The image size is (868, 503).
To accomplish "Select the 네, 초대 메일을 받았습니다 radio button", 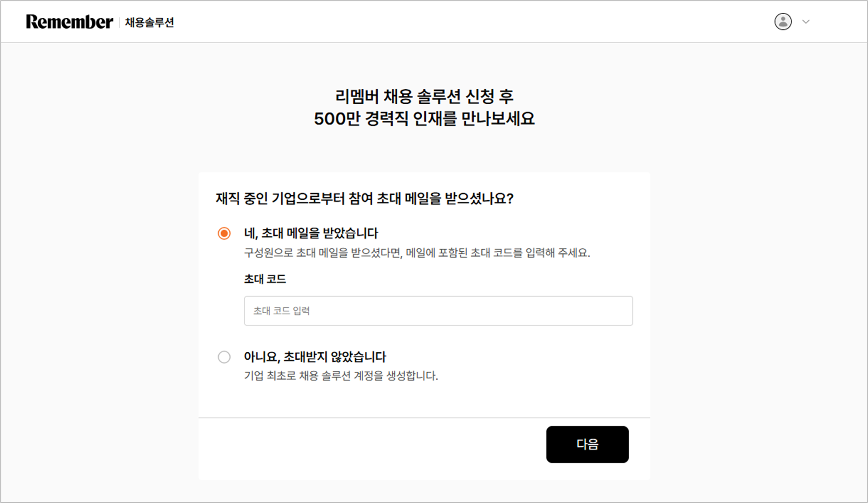I will pyautogui.click(x=224, y=234).
